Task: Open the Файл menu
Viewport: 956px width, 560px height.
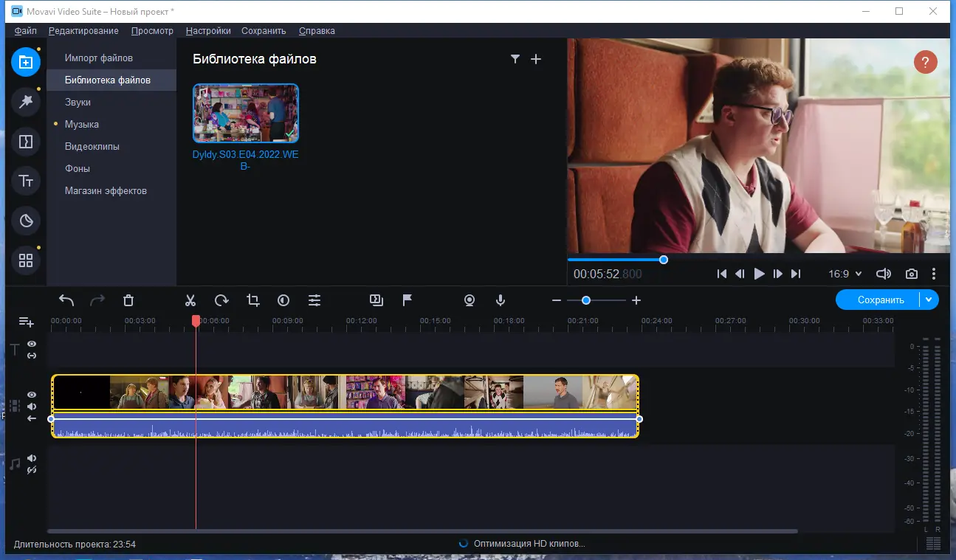Action: (26, 31)
